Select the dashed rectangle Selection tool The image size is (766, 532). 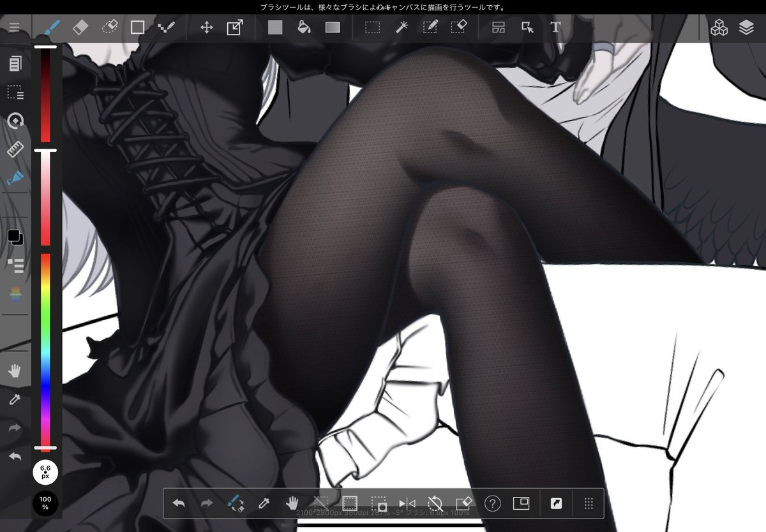click(372, 27)
